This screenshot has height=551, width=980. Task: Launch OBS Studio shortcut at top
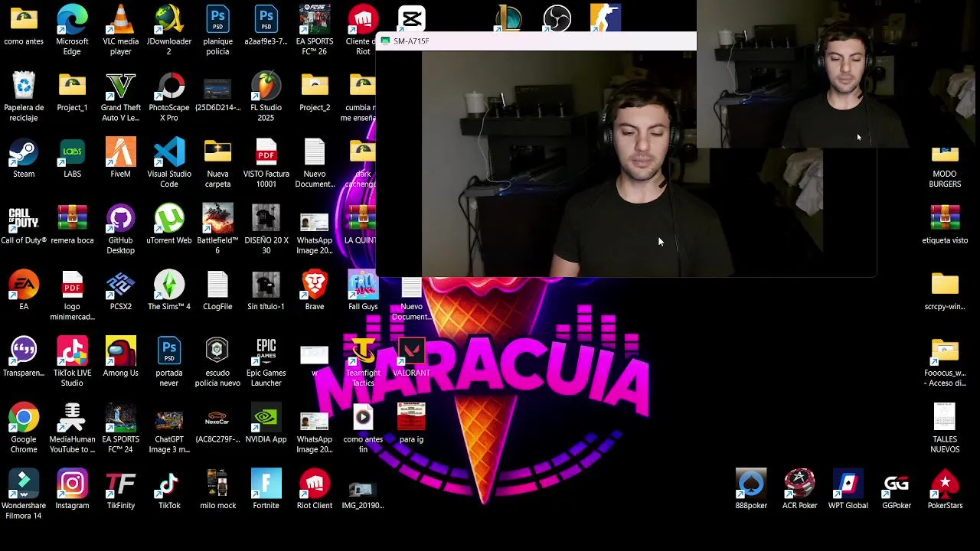coord(557,18)
